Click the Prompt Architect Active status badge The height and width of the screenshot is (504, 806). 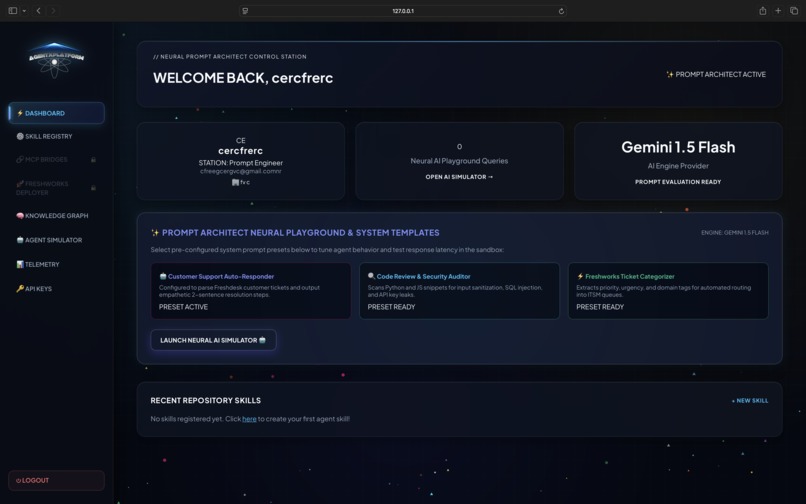pos(716,75)
